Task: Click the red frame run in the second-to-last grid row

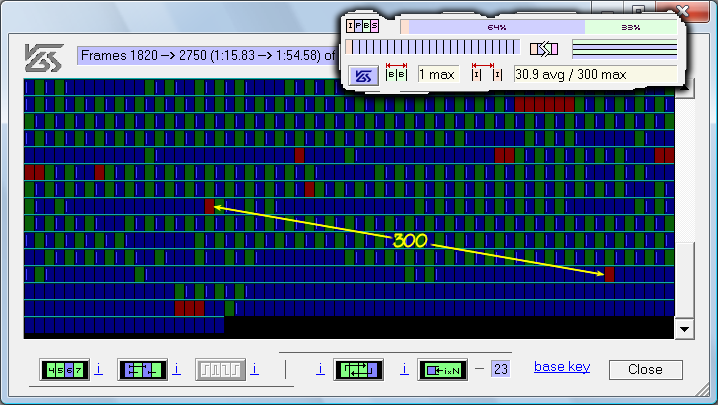Action: (190, 308)
